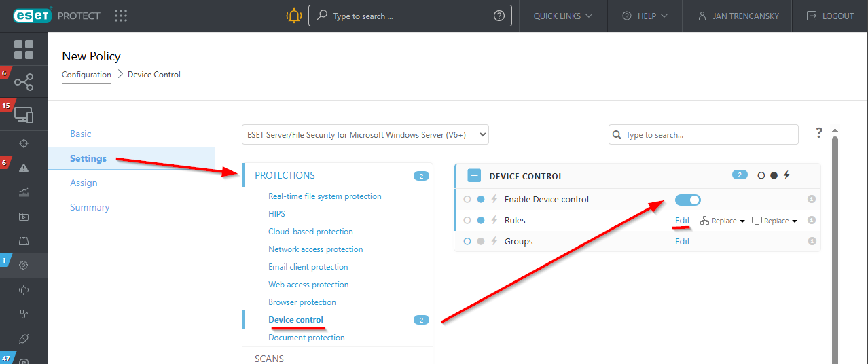Image resolution: width=868 pixels, height=364 pixels.
Task: Open the topology share-nodes sidebar icon
Action: coord(24,83)
